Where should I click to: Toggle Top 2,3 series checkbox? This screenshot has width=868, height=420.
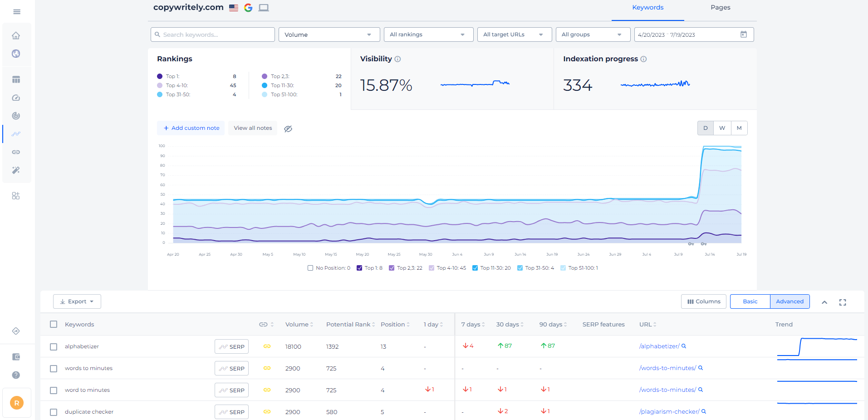[x=392, y=268]
